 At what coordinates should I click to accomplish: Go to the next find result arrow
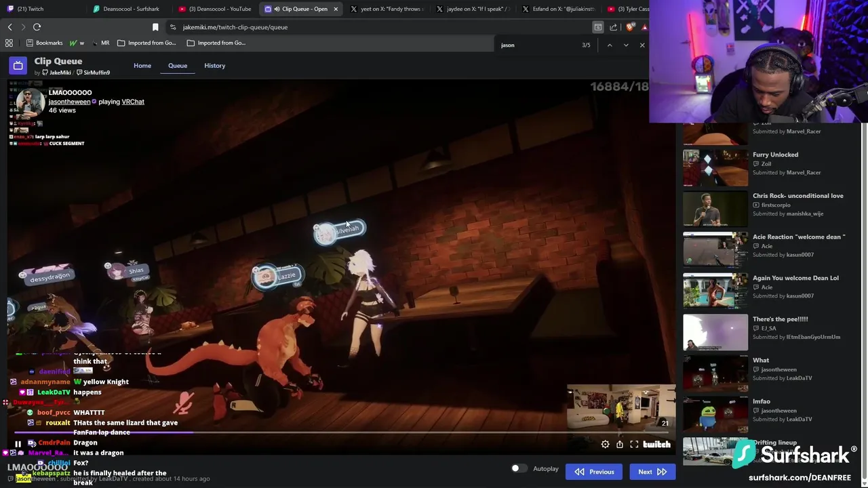[626, 45]
